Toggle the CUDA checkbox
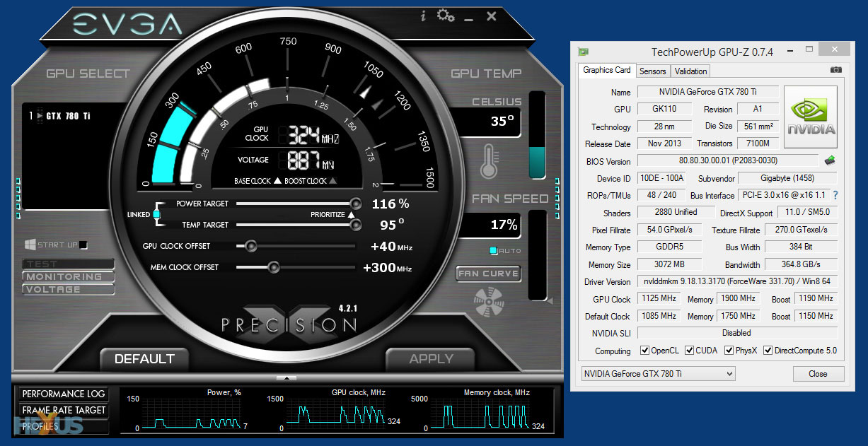Viewport: 868px width, 446px height. click(x=689, y=351)
